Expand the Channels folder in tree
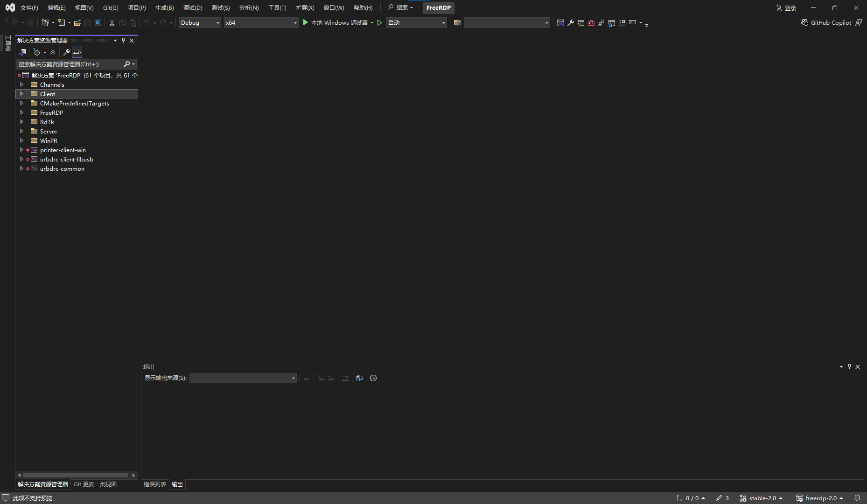The image size is (867, 504). tap(21, 84)
